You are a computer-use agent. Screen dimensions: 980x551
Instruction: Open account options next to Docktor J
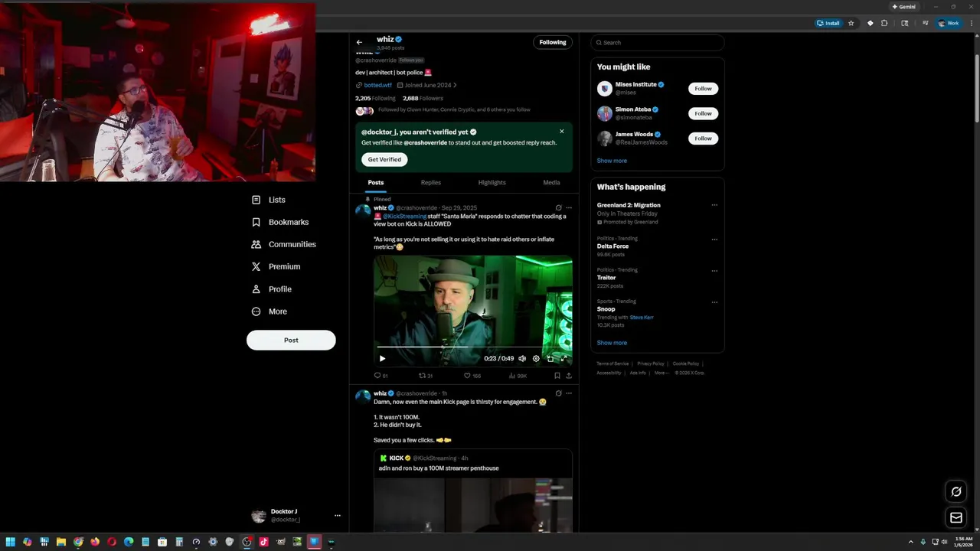[x=337, y=516]
